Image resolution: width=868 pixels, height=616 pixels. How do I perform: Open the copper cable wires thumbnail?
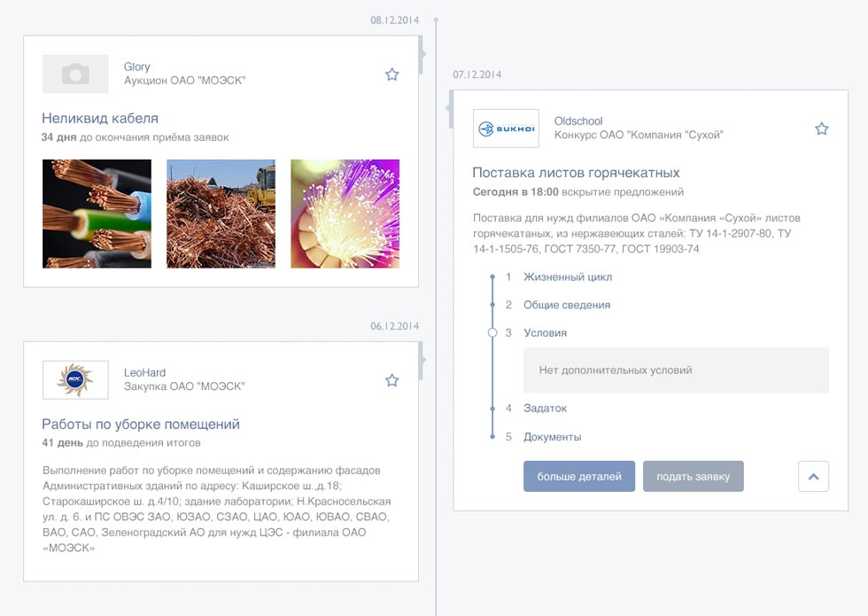(97, 214)
